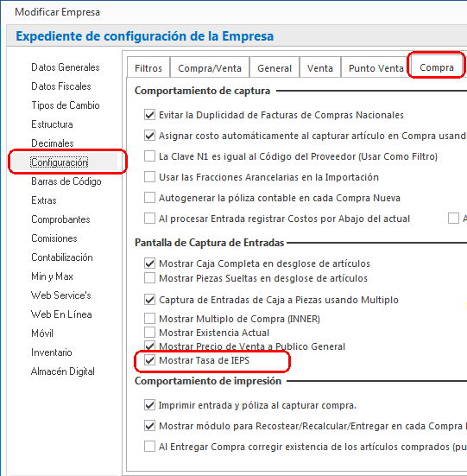
Task: Toggle Captura de Entradas de Caja a Piezas
Action: point(150,300)
